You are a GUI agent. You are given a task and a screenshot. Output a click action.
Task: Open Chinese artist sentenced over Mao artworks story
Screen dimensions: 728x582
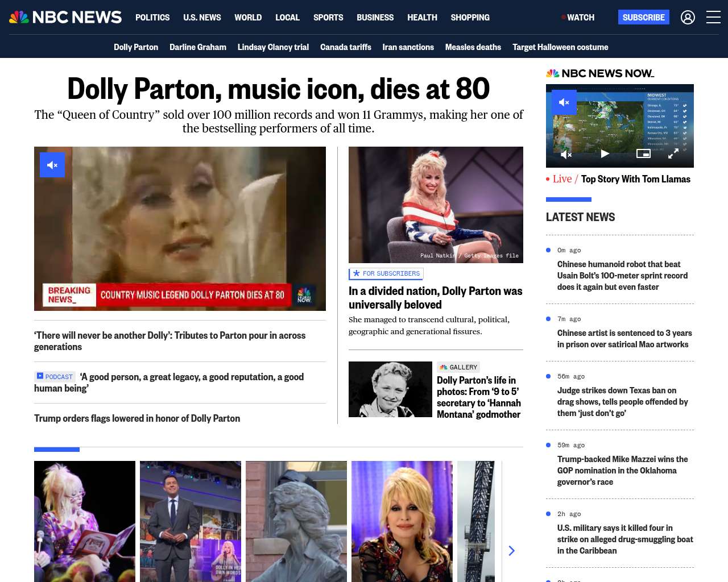pos(624,339)
